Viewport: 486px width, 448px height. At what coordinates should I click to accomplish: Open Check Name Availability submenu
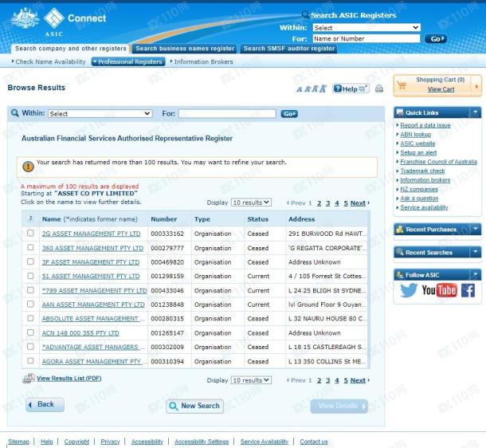coord(49,61)
